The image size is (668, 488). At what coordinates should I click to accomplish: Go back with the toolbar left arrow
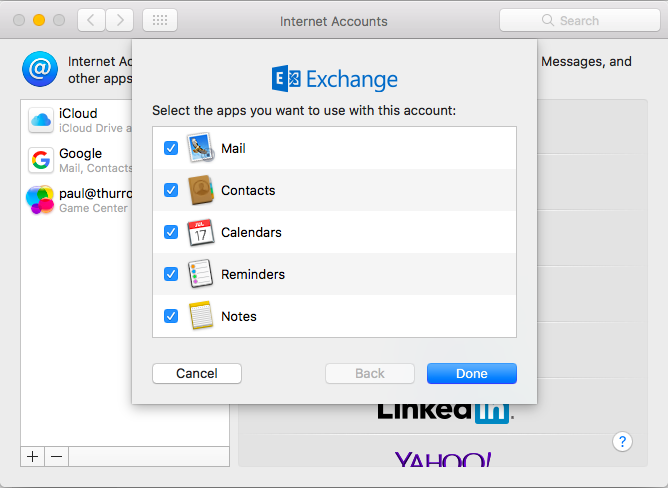(91, 20)
